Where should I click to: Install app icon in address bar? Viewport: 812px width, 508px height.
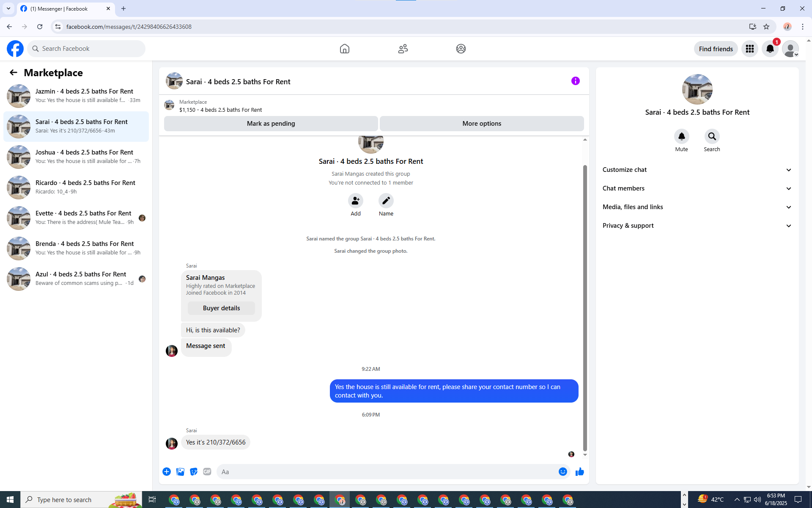753,27
